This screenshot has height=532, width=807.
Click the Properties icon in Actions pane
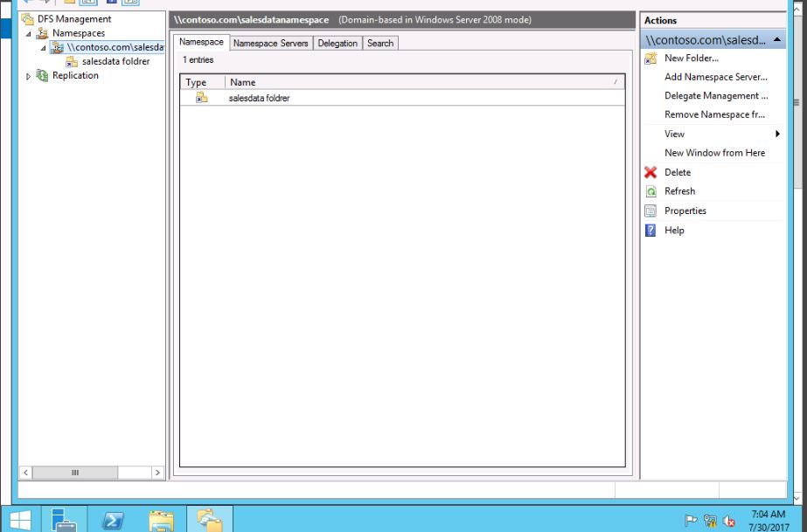tap(650, 211)
